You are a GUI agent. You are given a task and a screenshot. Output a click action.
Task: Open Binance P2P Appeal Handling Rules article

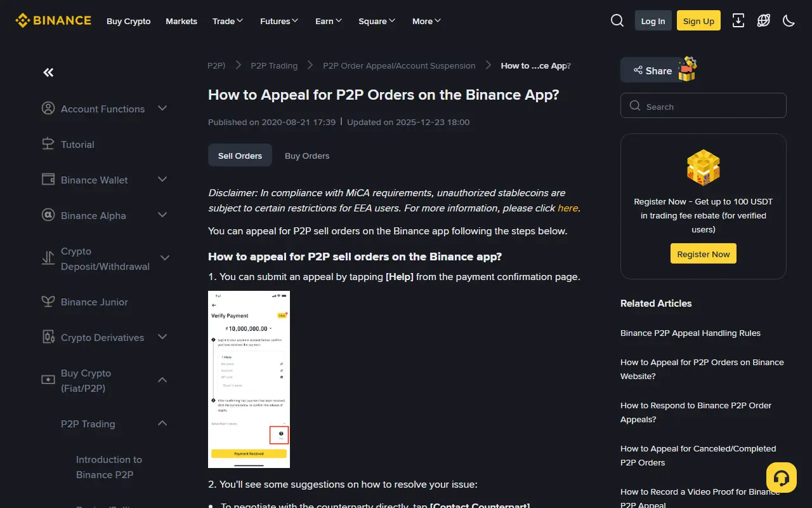coord(690,333)
